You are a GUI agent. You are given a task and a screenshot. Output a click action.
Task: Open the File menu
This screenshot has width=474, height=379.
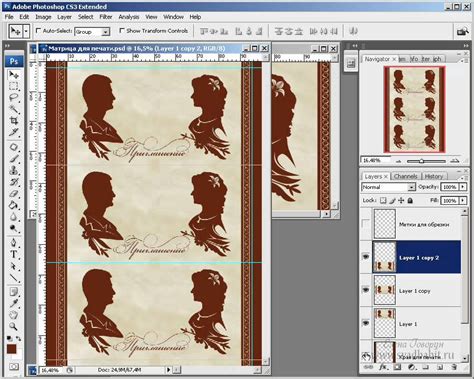[9, 17]
